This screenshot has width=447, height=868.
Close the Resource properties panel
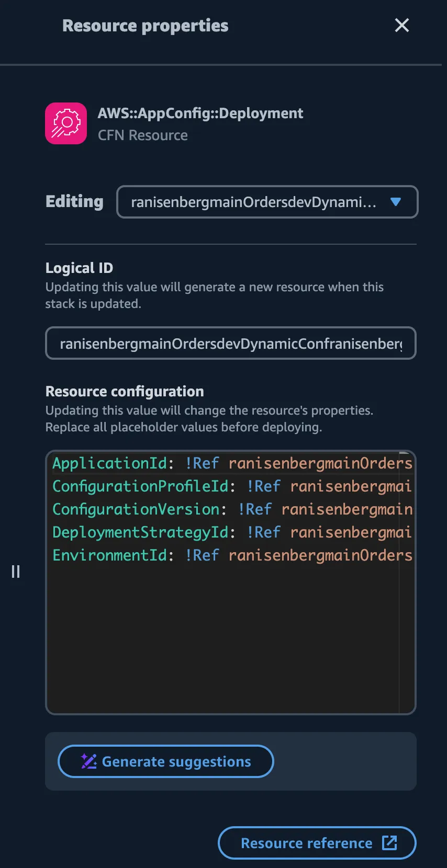pos(401,25)
